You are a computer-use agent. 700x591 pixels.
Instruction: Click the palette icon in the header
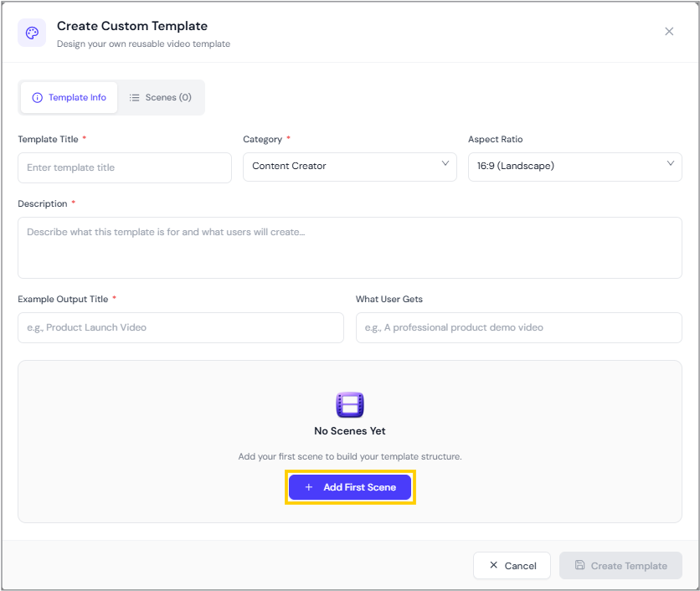(31, 33)
